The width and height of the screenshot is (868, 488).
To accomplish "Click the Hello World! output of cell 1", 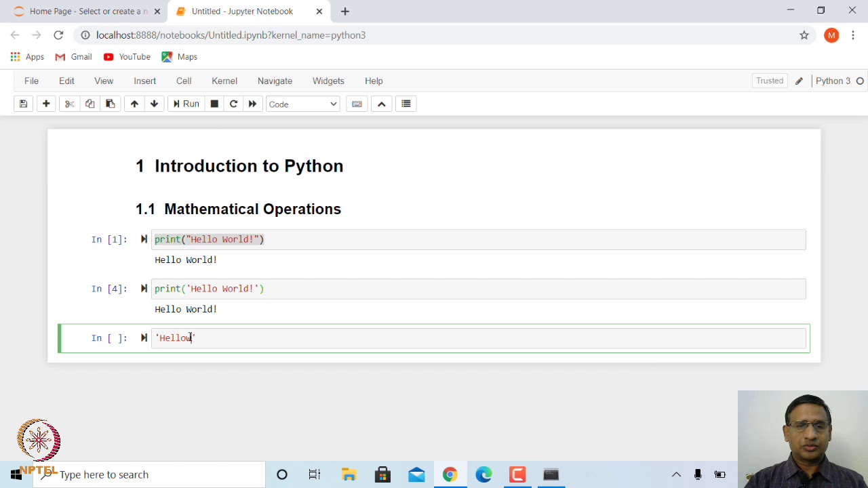I will (186, 260).
